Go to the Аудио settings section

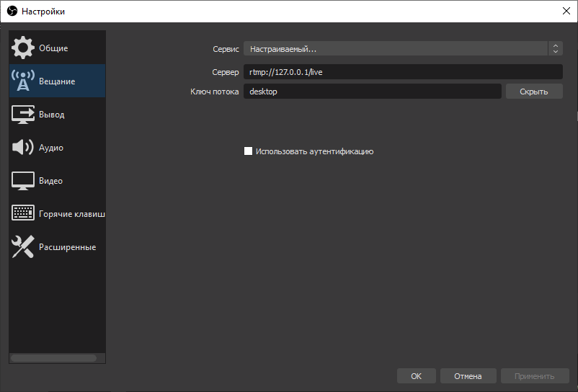51,148
